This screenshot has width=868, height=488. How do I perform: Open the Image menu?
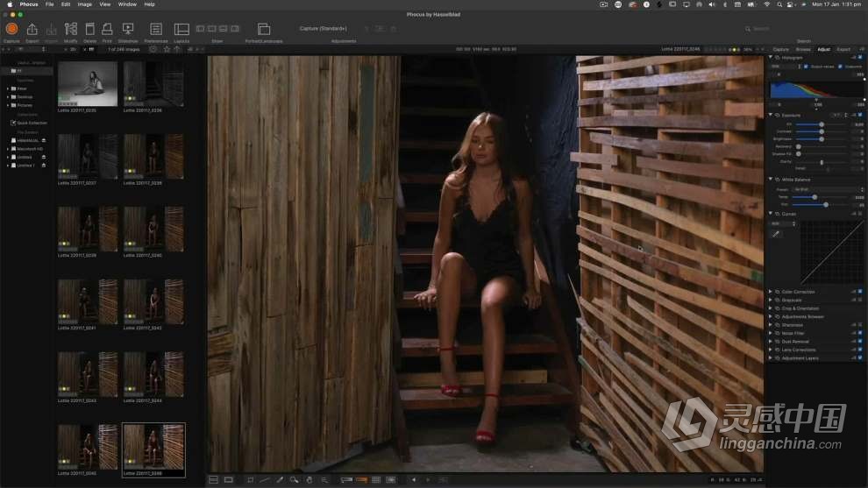[x=85, y=4]
